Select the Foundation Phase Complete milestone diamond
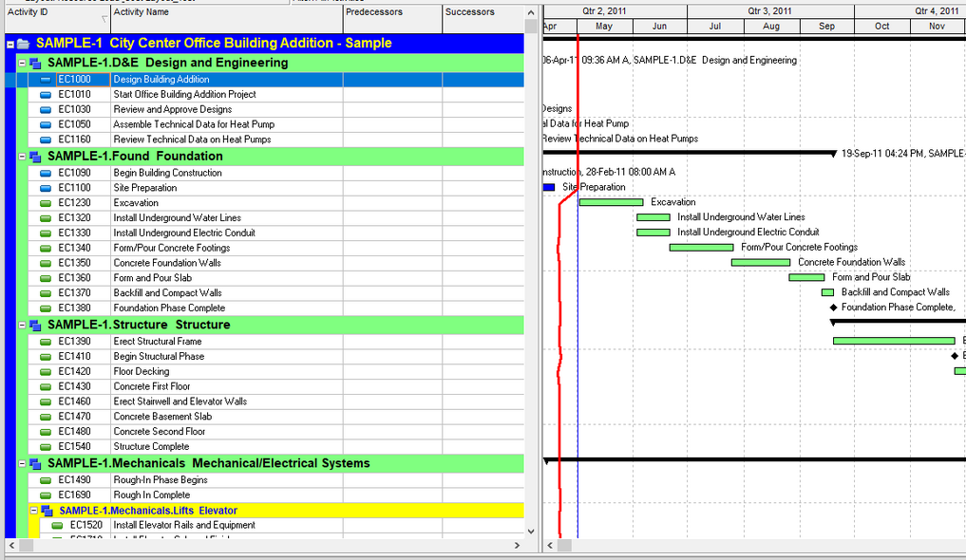This screenshot has width=966, height=560. [834, 308]
